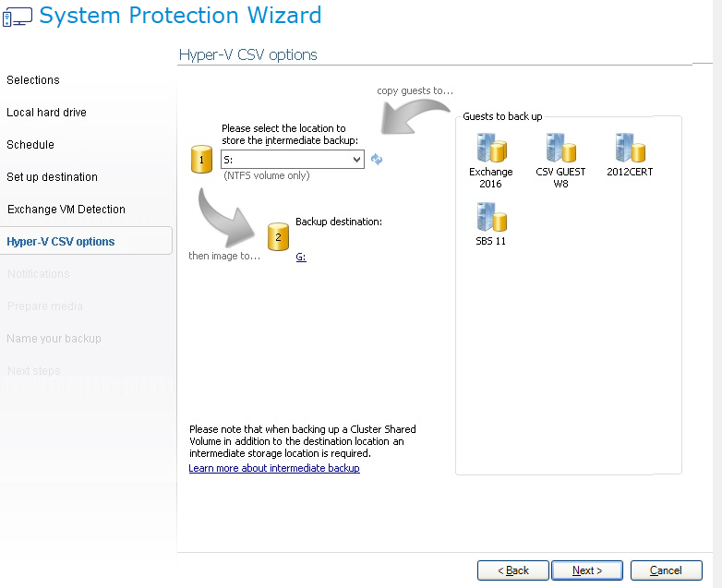Go to the Selections step

[33, 80]
